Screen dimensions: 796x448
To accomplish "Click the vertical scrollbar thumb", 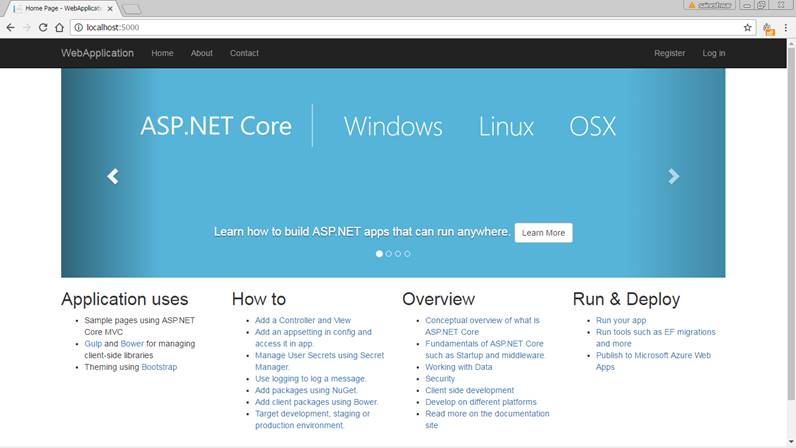I will click(791, 223).
